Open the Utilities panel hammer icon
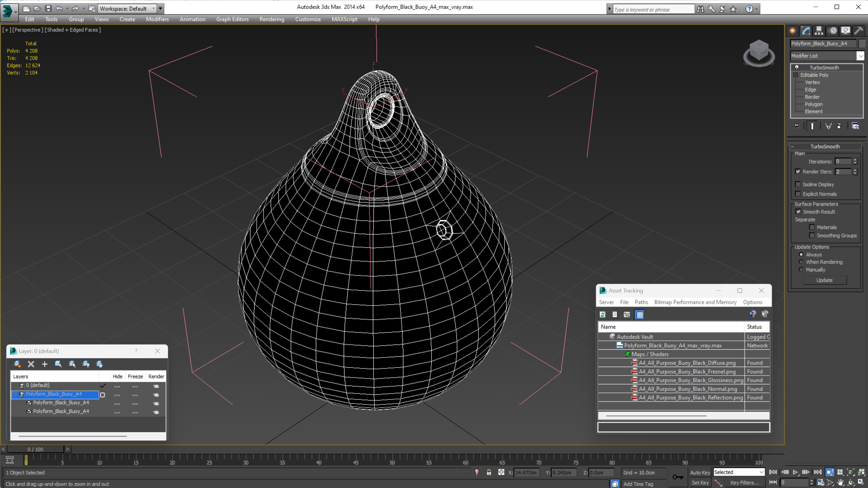This screenshot has height=488, width=868. click(x=858, y=31)
